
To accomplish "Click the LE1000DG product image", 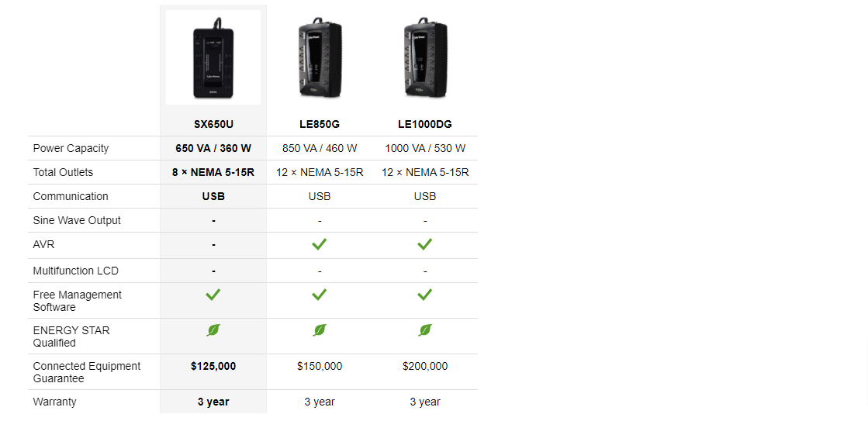I will coord(424,58).
